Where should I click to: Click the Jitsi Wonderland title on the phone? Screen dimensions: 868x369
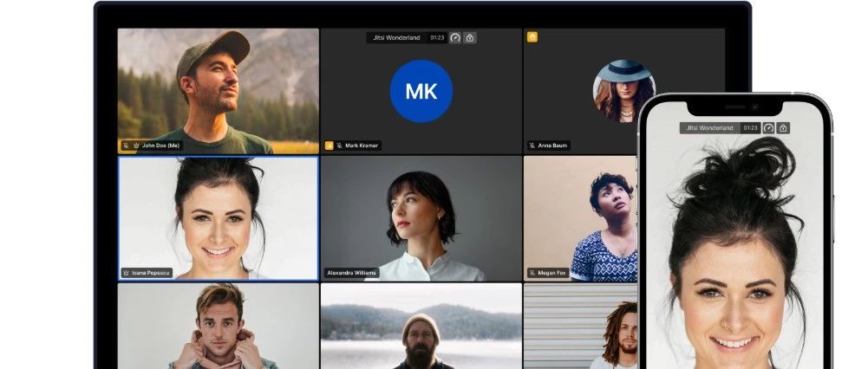click(x=709, y=128)
